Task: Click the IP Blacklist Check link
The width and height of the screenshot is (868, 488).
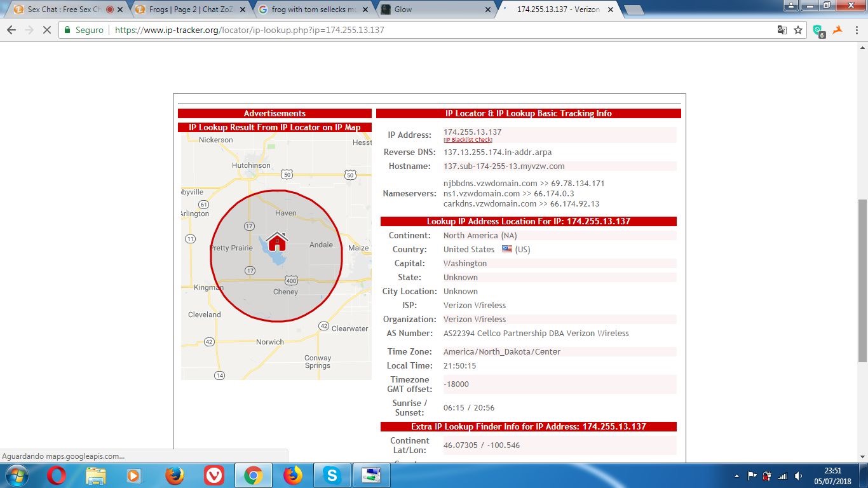Action: [468, 140]
